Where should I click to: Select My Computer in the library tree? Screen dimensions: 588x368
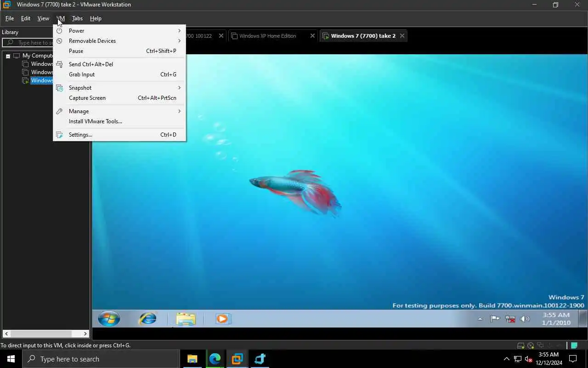tap(38, 56)
